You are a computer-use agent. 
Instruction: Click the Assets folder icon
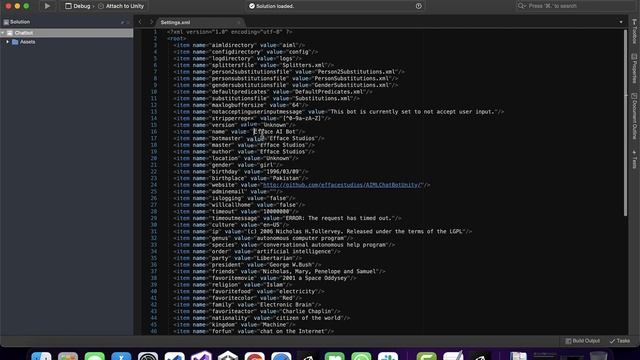click(15, 42)
